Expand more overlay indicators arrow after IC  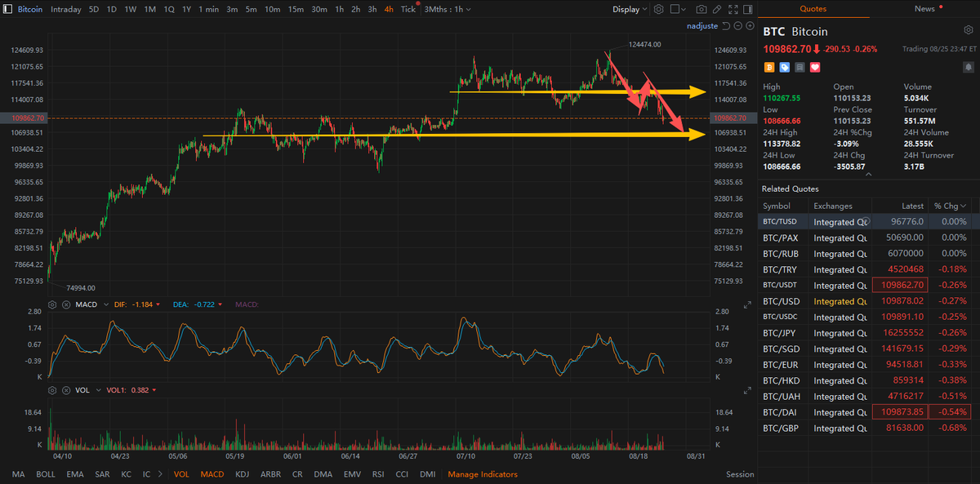[159, 474]
